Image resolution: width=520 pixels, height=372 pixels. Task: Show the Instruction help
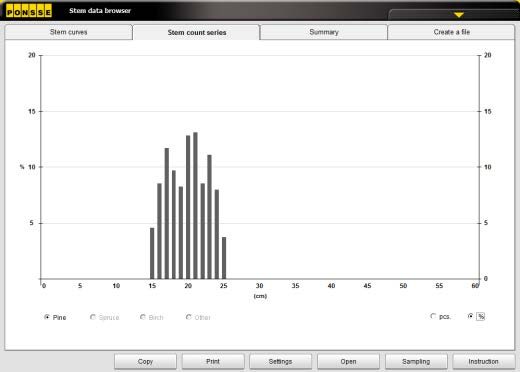point(483,362)
